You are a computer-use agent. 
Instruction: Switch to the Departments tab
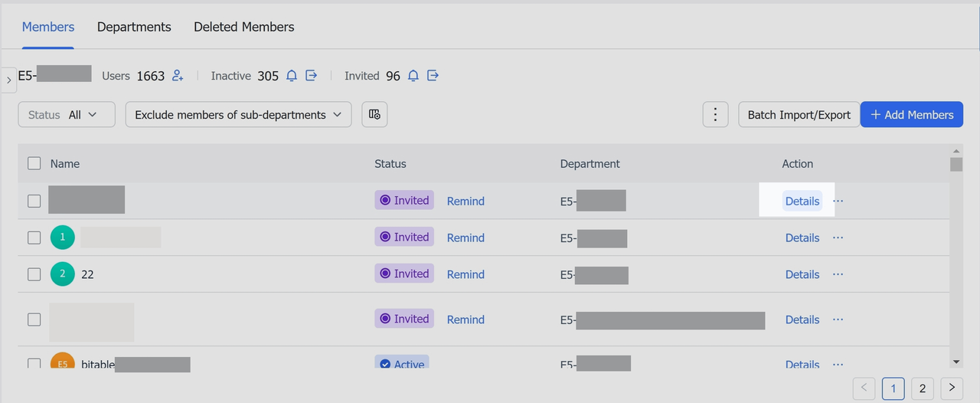pos(134,27)
